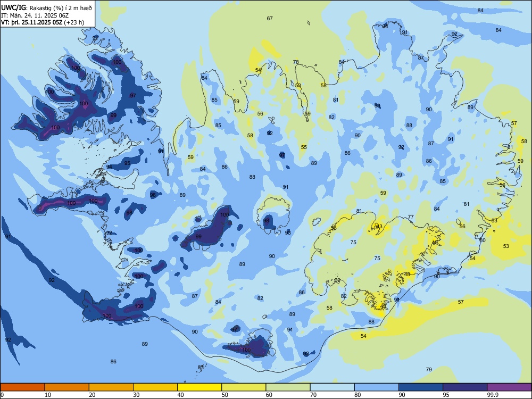This screenshot has height=399, width=532.
Task: Click the '50' label under the legend bar
Action: (x=225, y=395)
